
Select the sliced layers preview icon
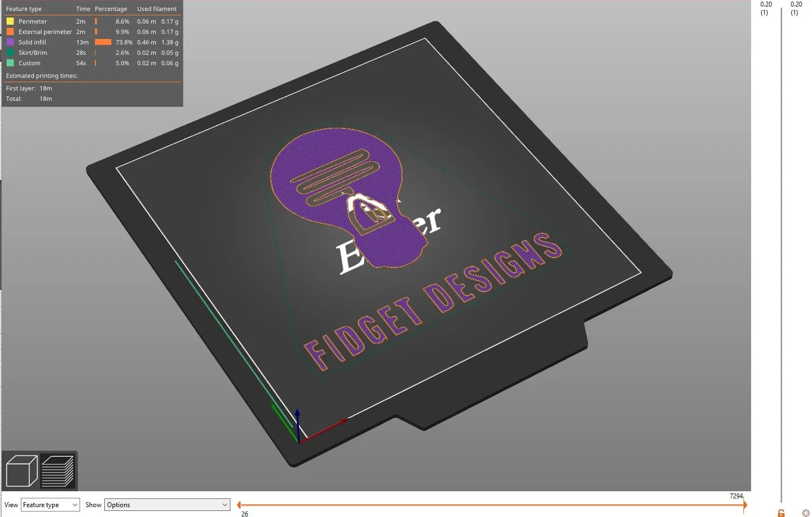pos(58,471)
